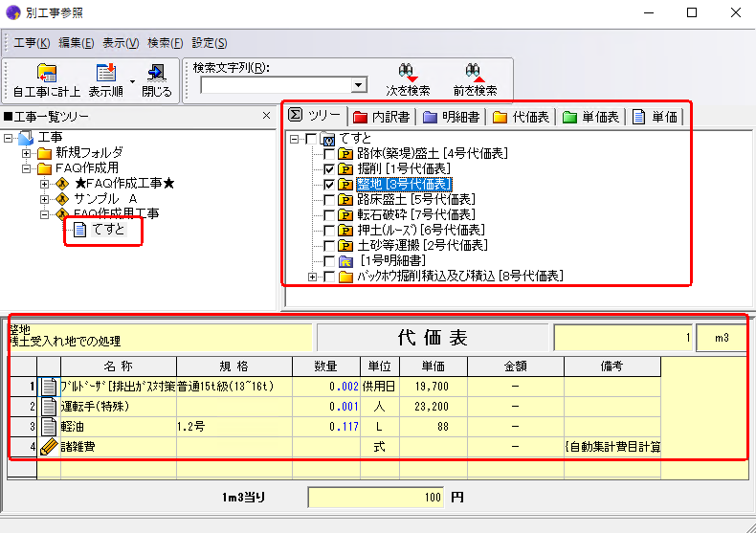Click the 自工事に計上 toolbar icon

click(x=45, y=74)
